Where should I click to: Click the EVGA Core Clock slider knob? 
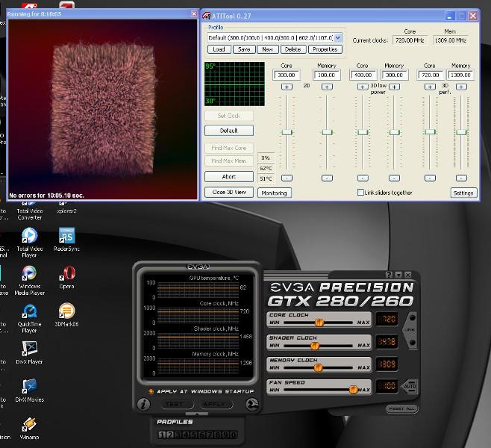click(319, 323)
